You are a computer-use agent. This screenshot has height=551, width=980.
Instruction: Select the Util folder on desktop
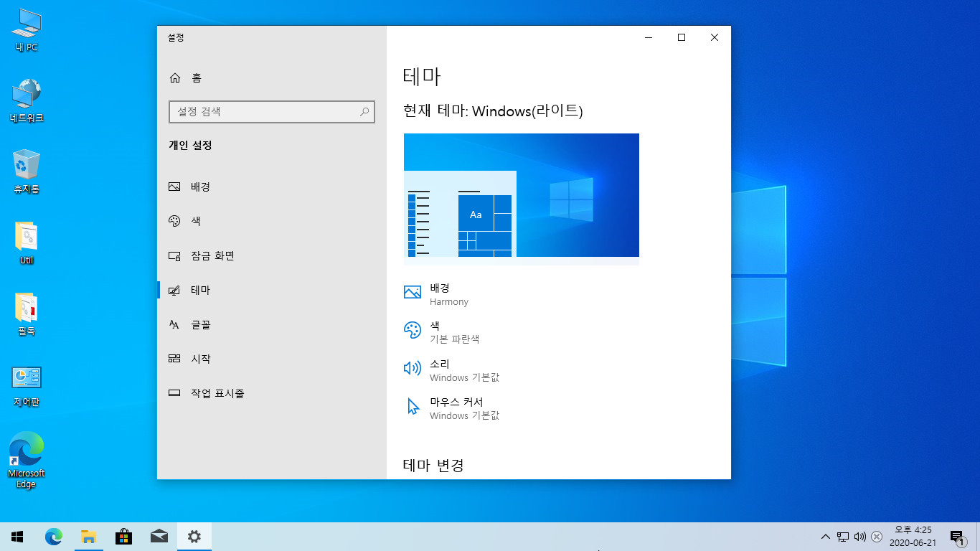(27, 242)
